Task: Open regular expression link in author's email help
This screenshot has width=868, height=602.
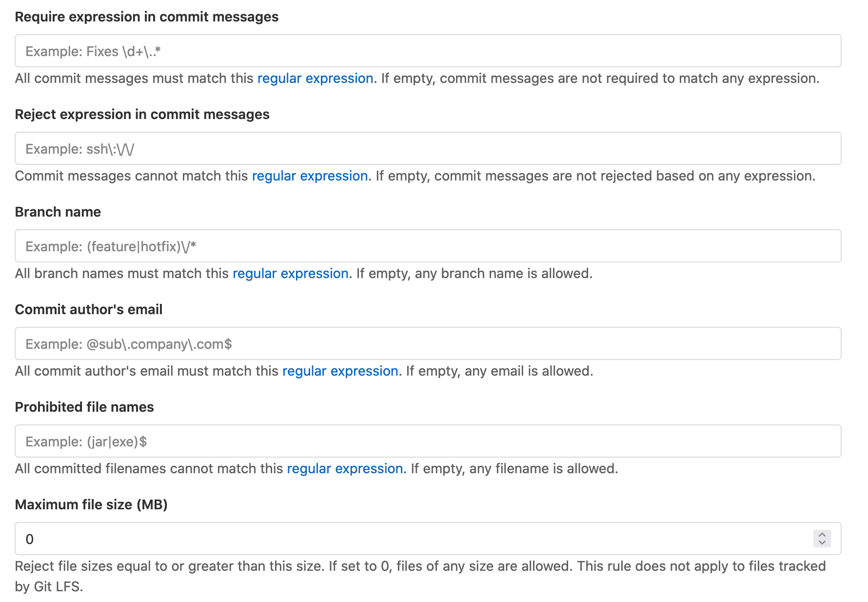Action: (x=340, y=371)
